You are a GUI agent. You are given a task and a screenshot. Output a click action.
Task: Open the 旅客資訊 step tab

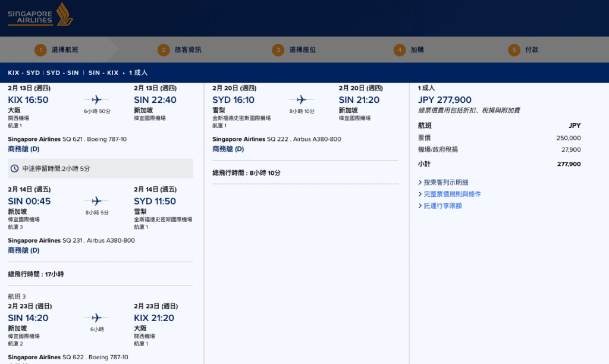point(188,50)
